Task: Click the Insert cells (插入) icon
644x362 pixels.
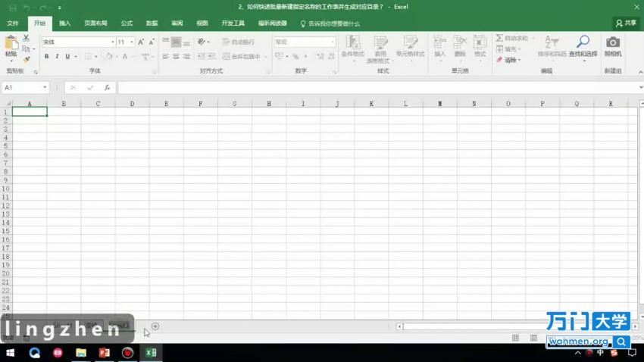Action: coord(440,43)
